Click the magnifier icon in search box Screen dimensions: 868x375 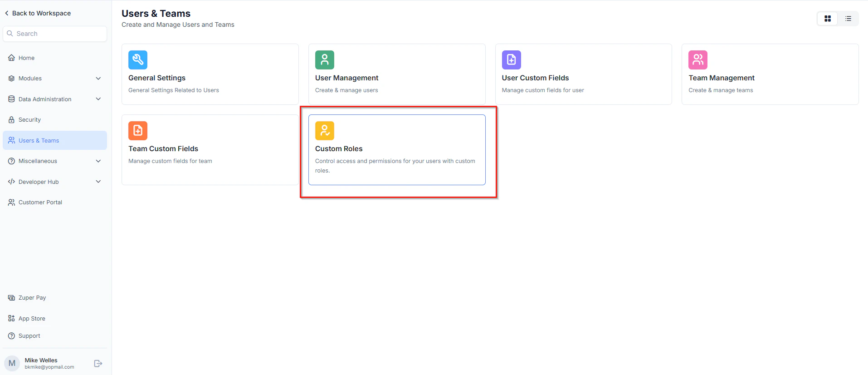click(10, 34)
